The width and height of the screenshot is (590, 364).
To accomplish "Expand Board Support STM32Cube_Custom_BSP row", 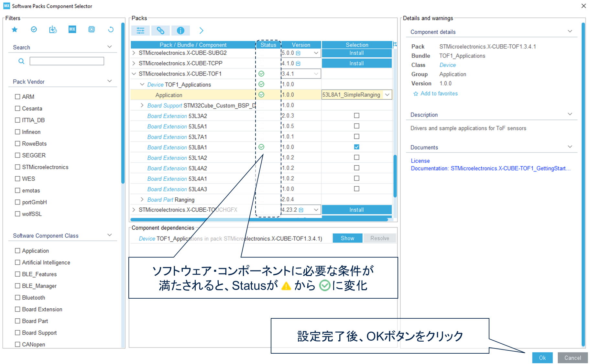I will [x=142, y=105].
